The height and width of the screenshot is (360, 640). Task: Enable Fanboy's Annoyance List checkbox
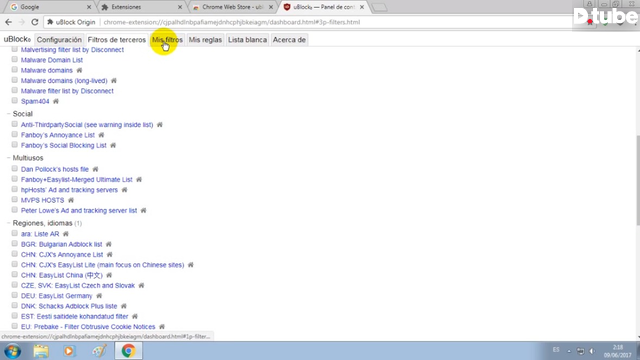(x=15, y=134)
